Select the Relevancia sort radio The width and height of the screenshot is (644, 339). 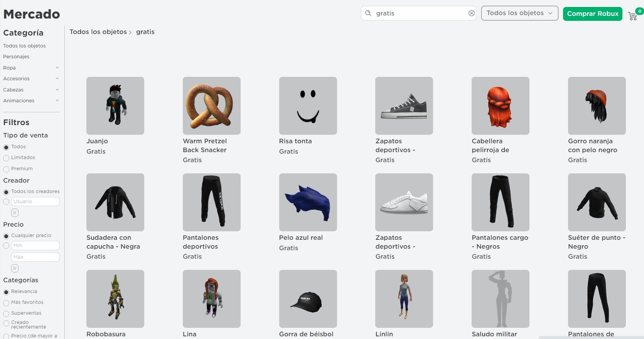[6, 292]
